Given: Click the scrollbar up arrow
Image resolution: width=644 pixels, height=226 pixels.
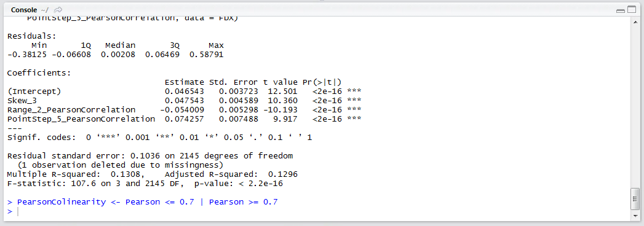Looking at the screenshot, I should (x=635, y=21).
